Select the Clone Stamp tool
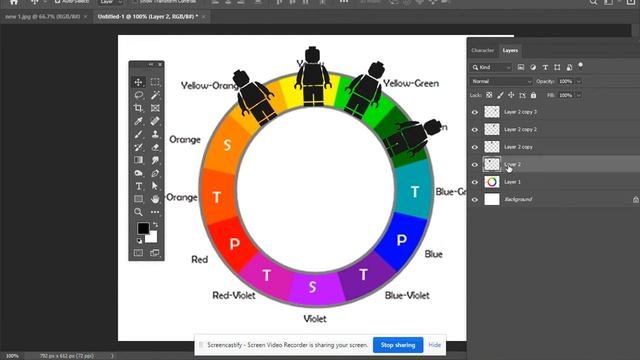The height and width of the screenshot is (360, 640). [x=155, y=134]
